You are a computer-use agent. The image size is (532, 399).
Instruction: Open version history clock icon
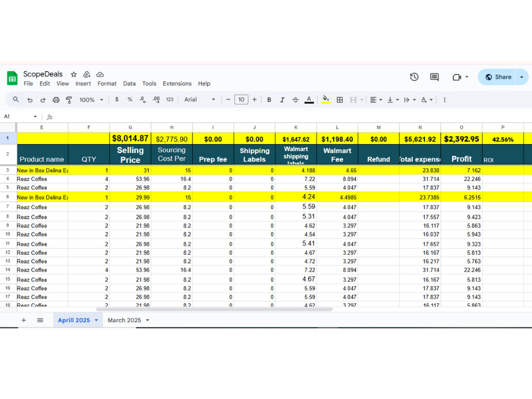tap(414, 77)
